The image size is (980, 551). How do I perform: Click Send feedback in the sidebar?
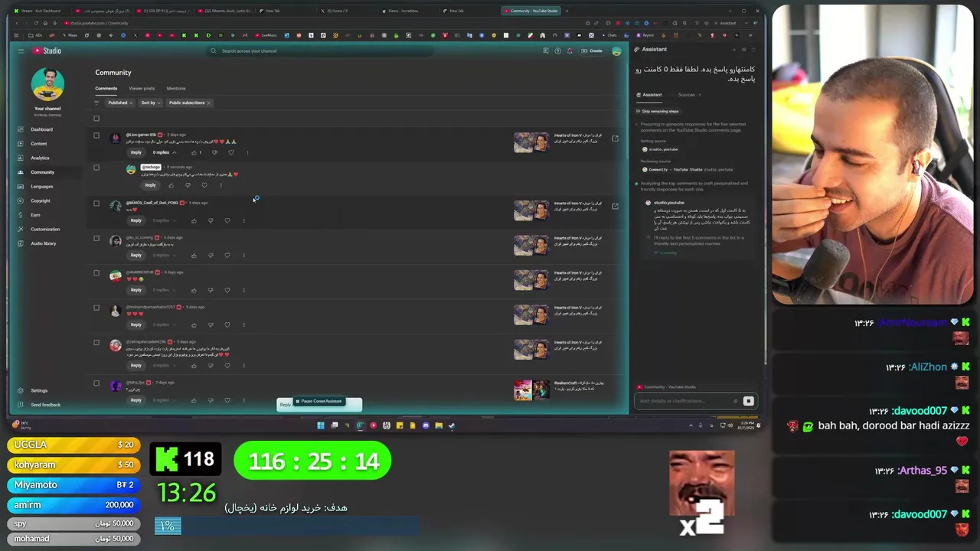click(45, 405)
